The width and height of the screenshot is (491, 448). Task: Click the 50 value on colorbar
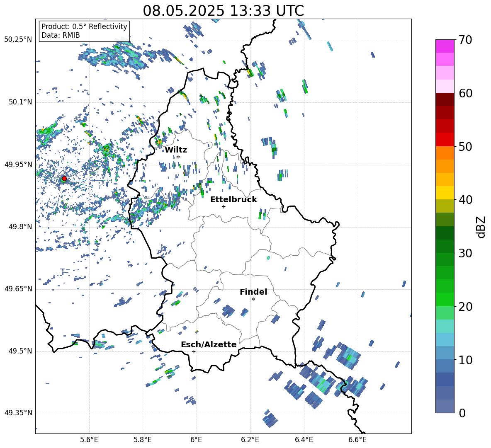465,146
